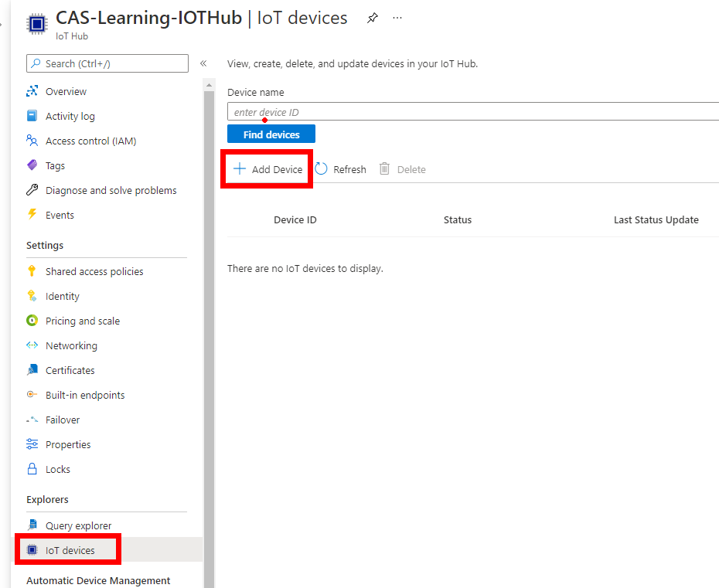719x588 pixels.
Task: Select Access control (IAM) icon
Action: click(x=32, y=141)
